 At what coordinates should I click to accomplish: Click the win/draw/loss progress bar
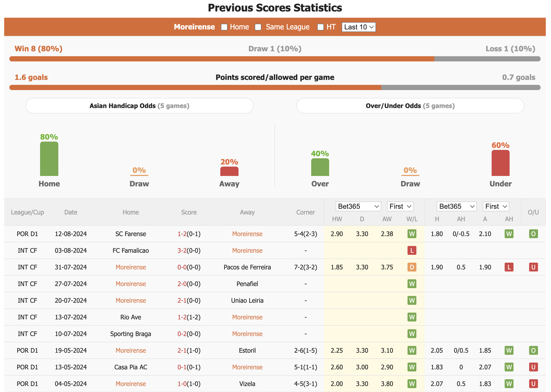(x=275, y=59)
